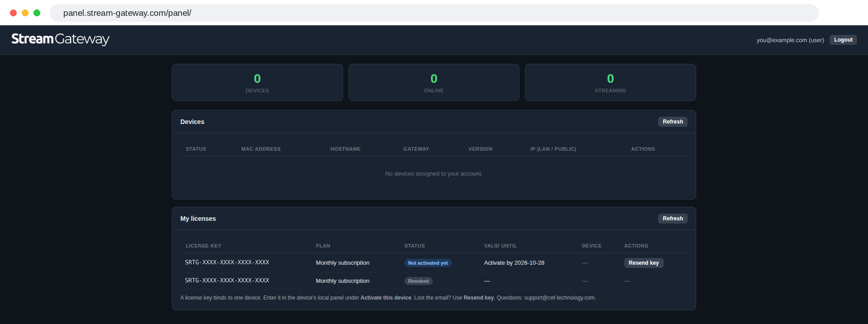Image resolution: width=868 pixels, height=324 pixels.
Task: Select the Devices count card
Action: (x=257, y=82)
